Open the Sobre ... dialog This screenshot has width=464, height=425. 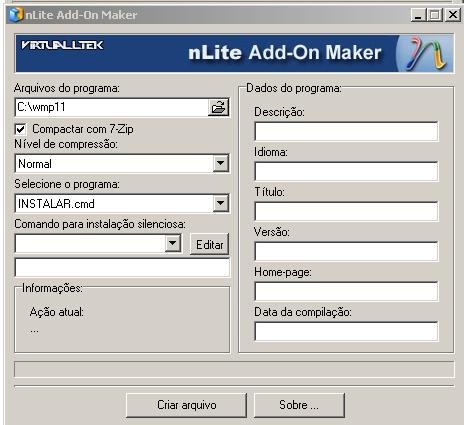299,405
